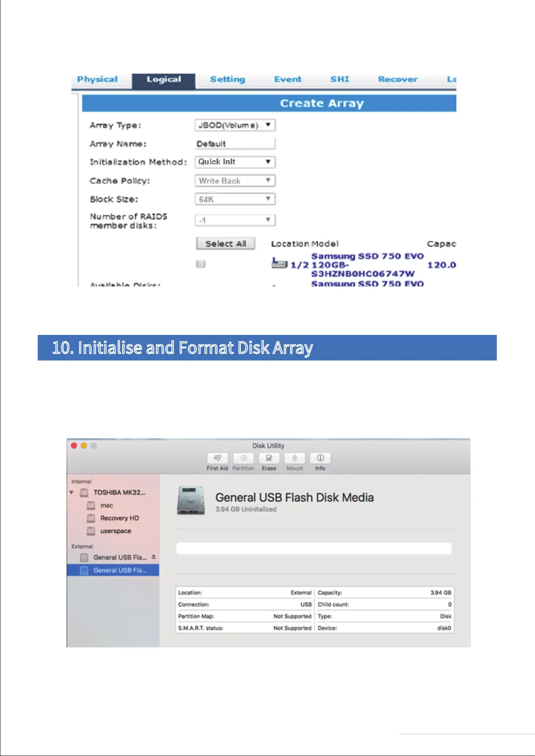Open Initialization Method Quick Init dropdown
The width and height of the screenshot is (535, 756).
tap(235, 162)
